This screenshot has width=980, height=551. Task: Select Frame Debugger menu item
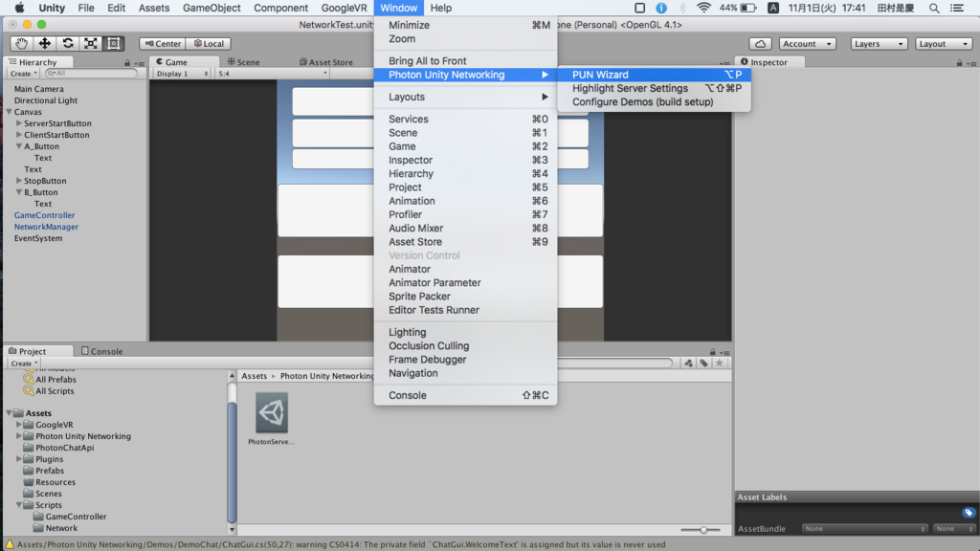click(466, 360)
